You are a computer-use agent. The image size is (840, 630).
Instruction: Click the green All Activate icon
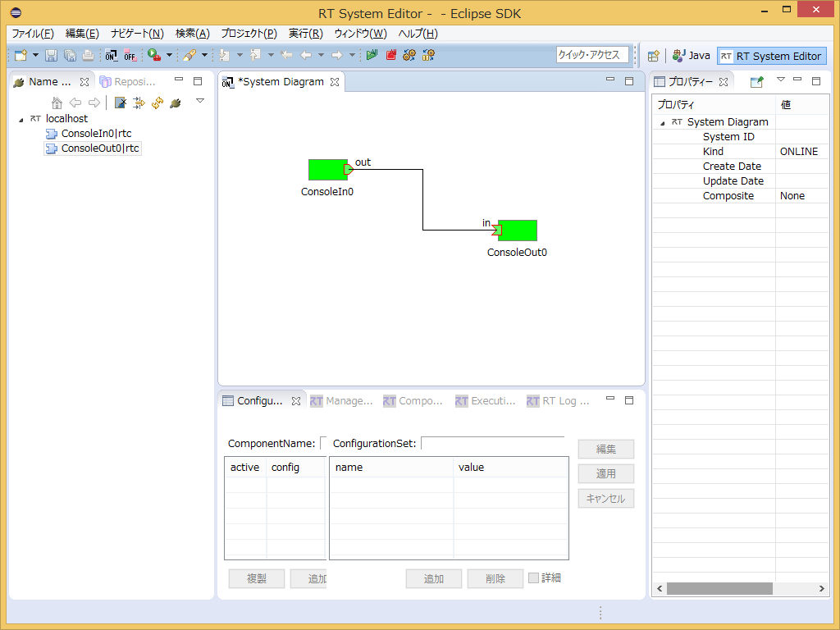tap(372, 55)
